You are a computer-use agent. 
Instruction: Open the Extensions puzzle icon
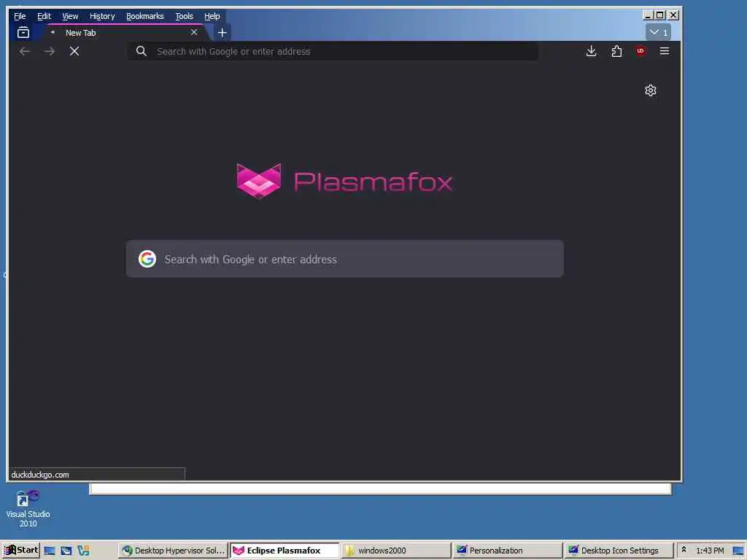coord(616,51)
